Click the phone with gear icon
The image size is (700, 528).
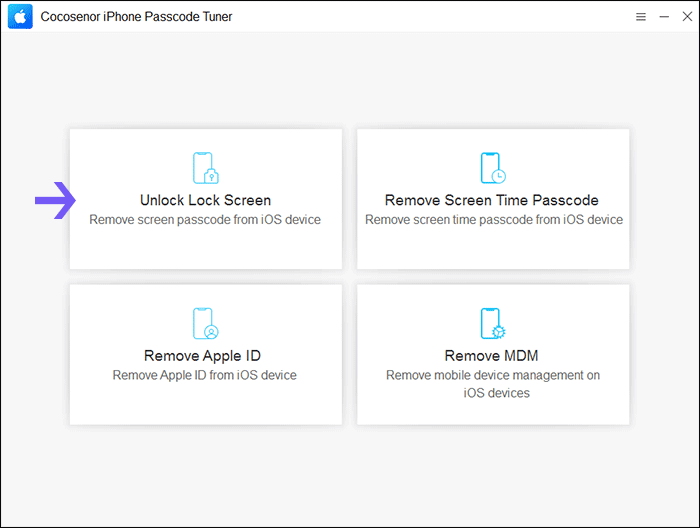[493, 323]
